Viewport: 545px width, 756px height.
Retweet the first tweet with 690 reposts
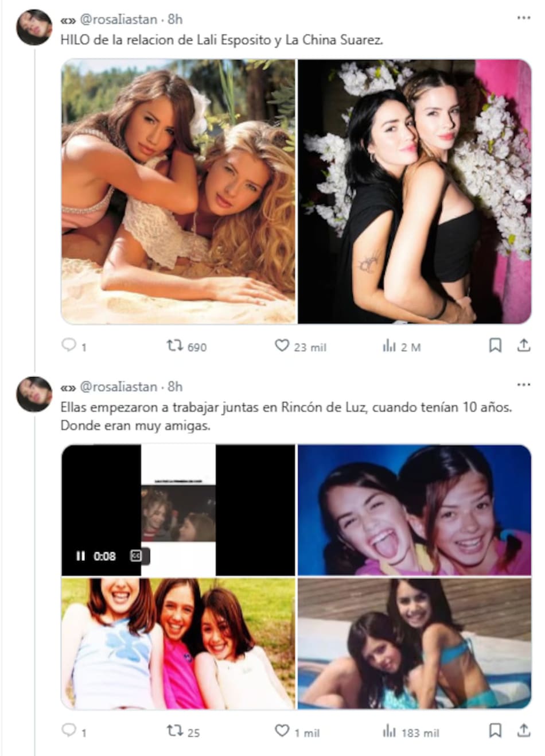click(174, 346)
